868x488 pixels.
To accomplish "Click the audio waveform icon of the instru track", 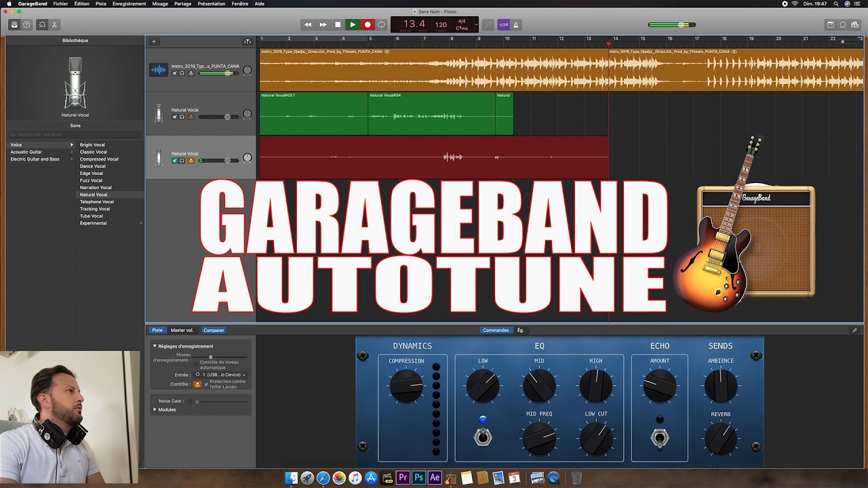I will (x=159, y=70).
